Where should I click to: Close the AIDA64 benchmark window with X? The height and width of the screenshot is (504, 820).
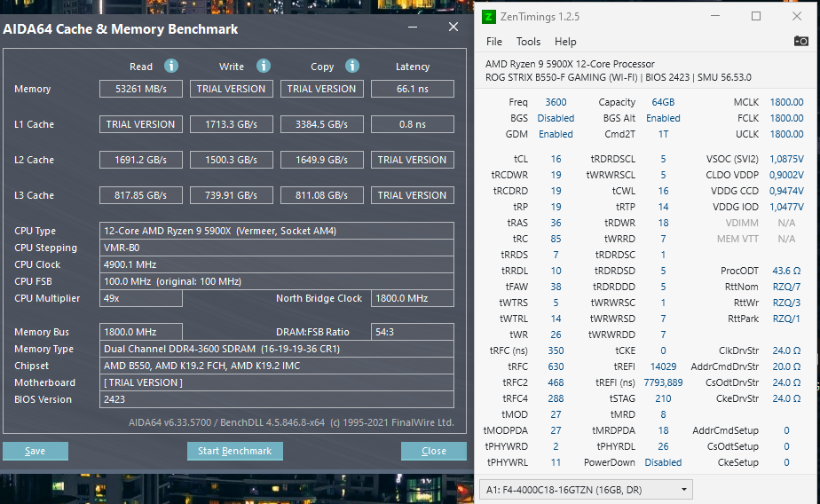[453, 27]
